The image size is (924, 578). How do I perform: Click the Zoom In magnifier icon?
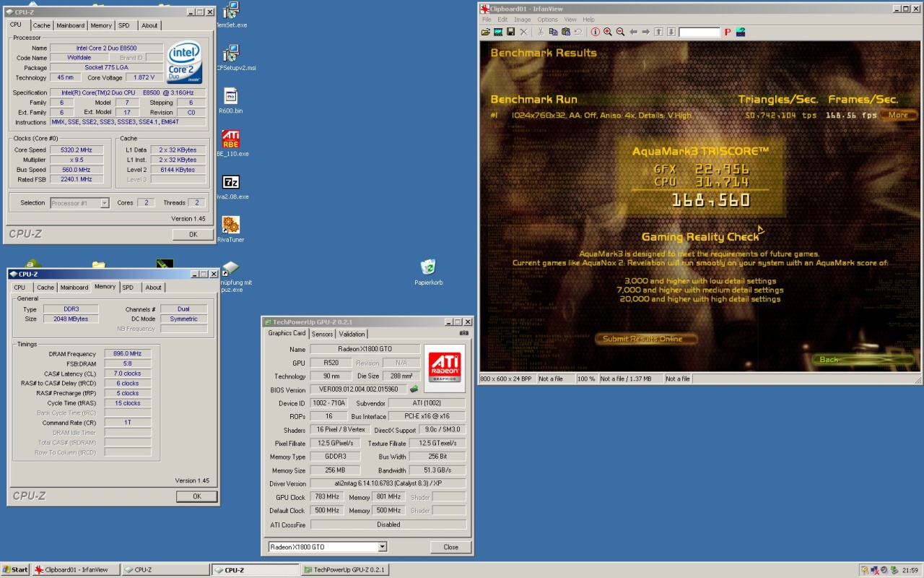click(x=608, y=32)
